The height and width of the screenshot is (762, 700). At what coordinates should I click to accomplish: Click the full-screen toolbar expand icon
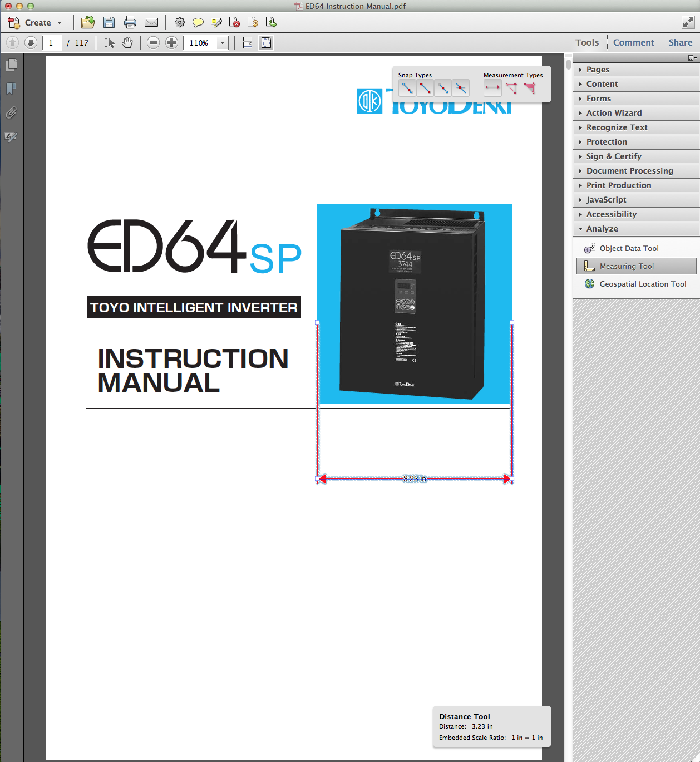688,22
